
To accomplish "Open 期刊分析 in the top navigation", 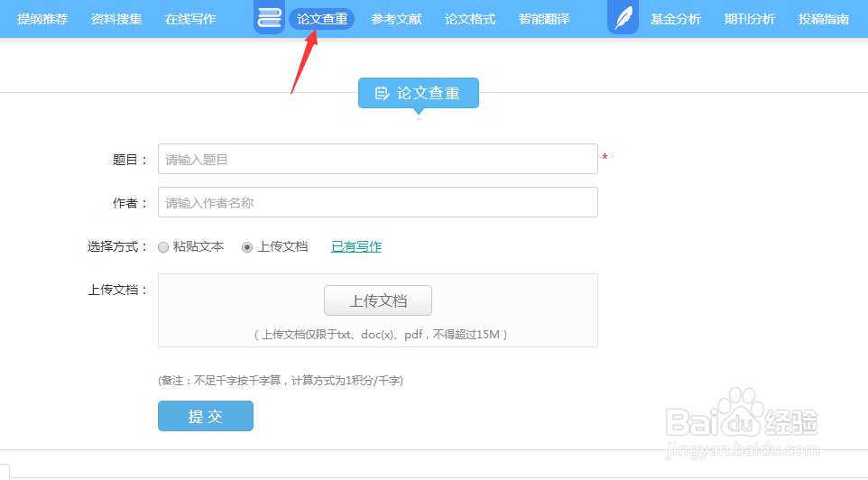I will coord(750,19).
